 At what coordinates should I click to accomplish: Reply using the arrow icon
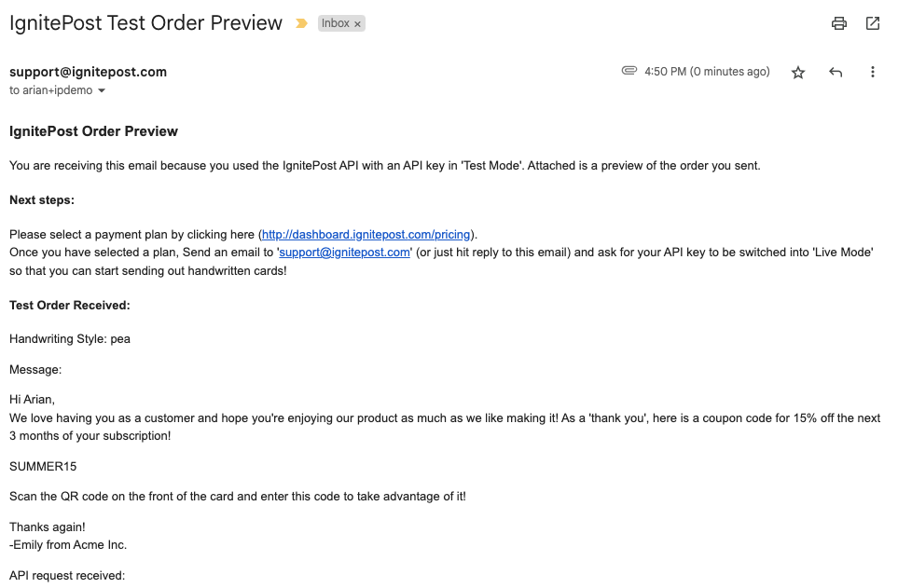pos(836,72)
